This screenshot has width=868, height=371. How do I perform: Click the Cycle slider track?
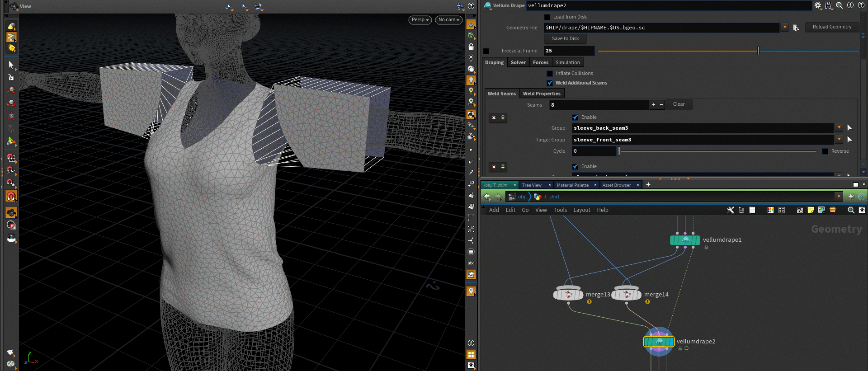coord(718,151)
